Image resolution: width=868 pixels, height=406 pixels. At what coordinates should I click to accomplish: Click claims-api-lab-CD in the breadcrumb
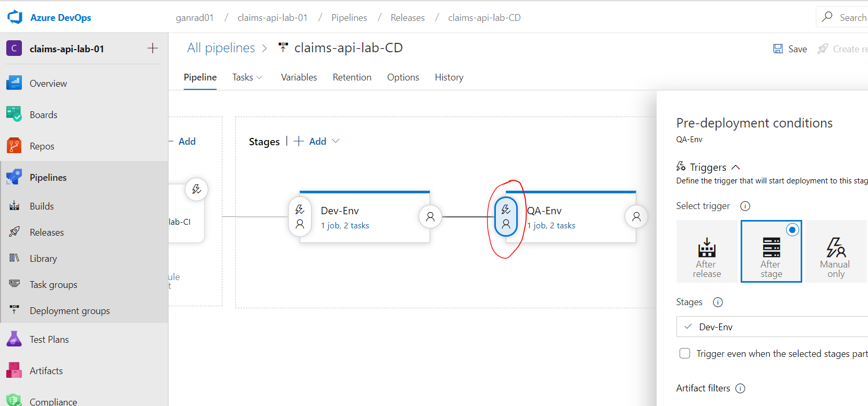484,17
